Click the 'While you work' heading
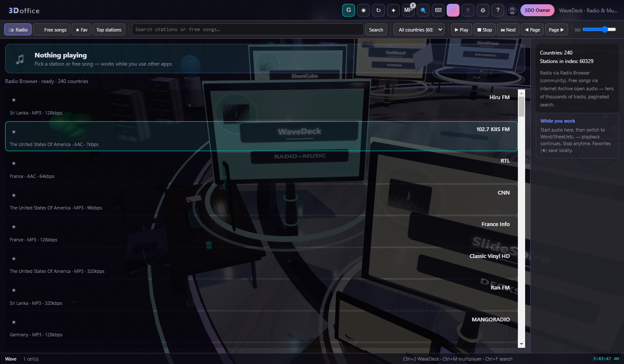Screen dimensions: 624x364 558,121
